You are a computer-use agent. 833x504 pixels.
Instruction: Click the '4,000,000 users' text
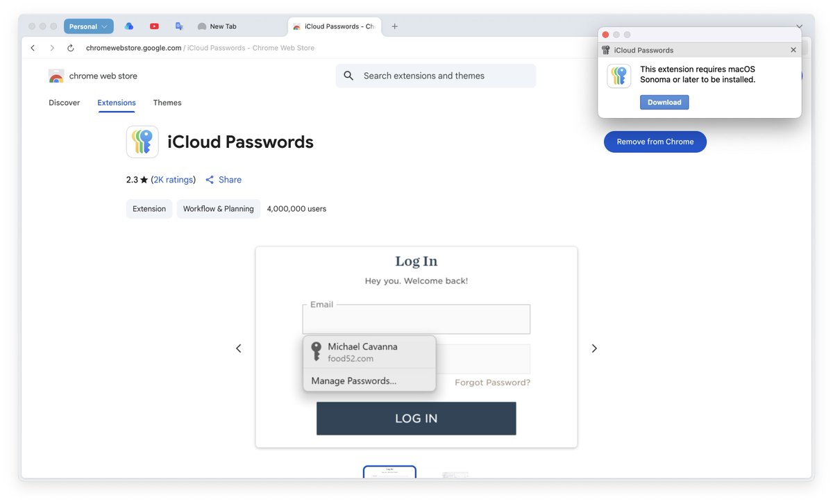296,209
